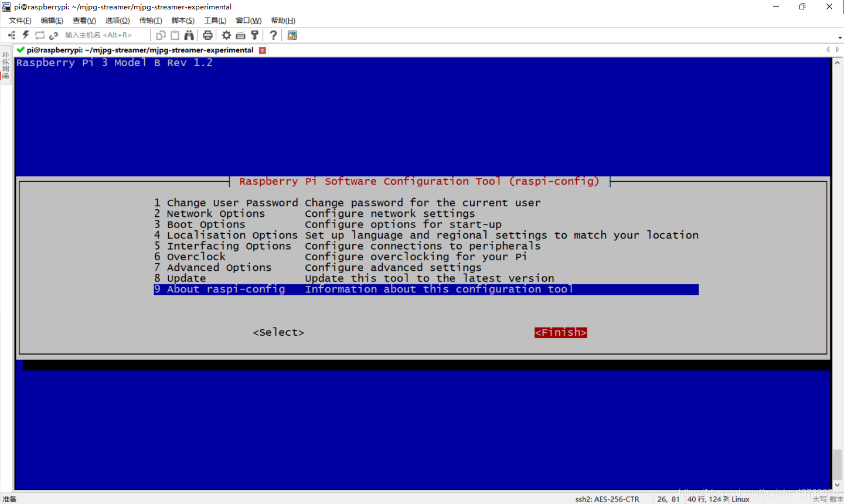
Task: Click the Copy toolbar icon
Action: pos(161,35)
